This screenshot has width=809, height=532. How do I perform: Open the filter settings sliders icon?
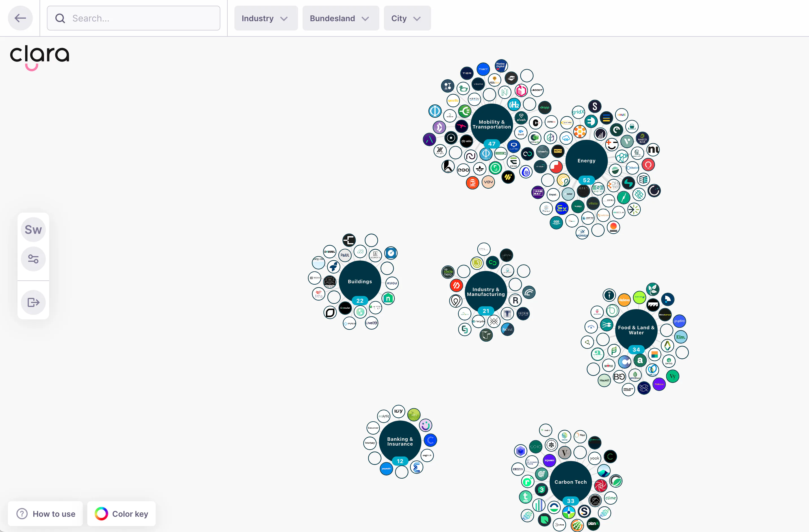(33, 259)
